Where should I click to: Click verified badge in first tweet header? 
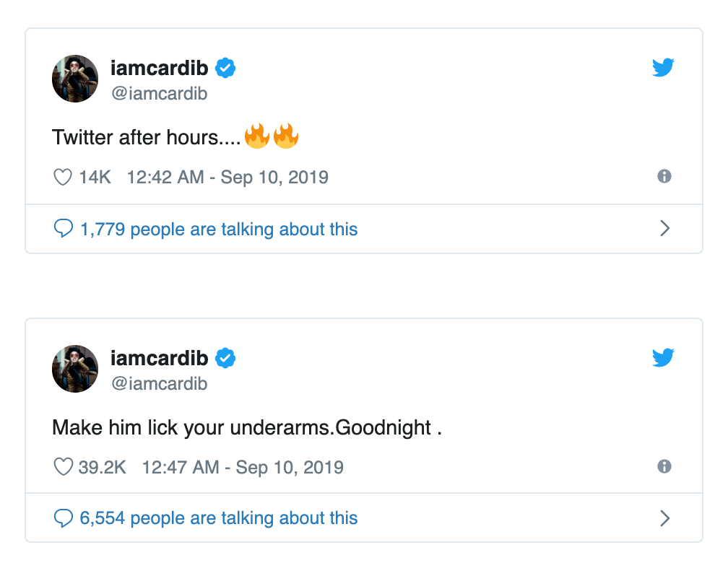225,69
